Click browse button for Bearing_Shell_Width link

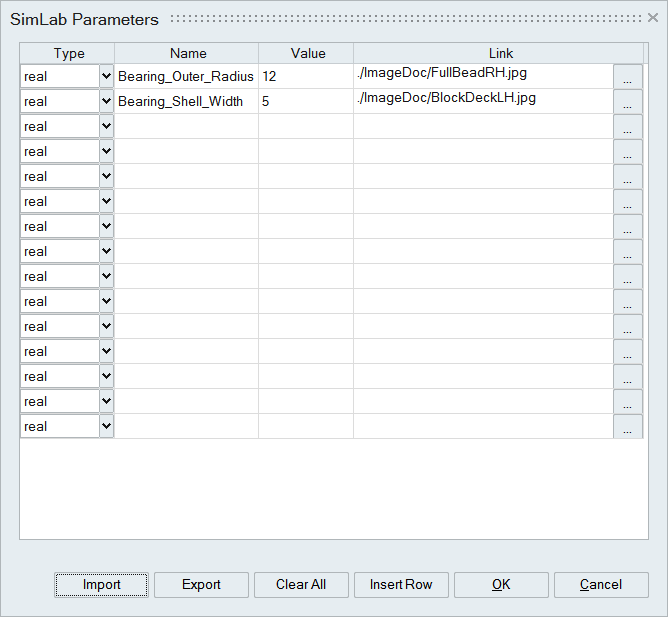627,102
